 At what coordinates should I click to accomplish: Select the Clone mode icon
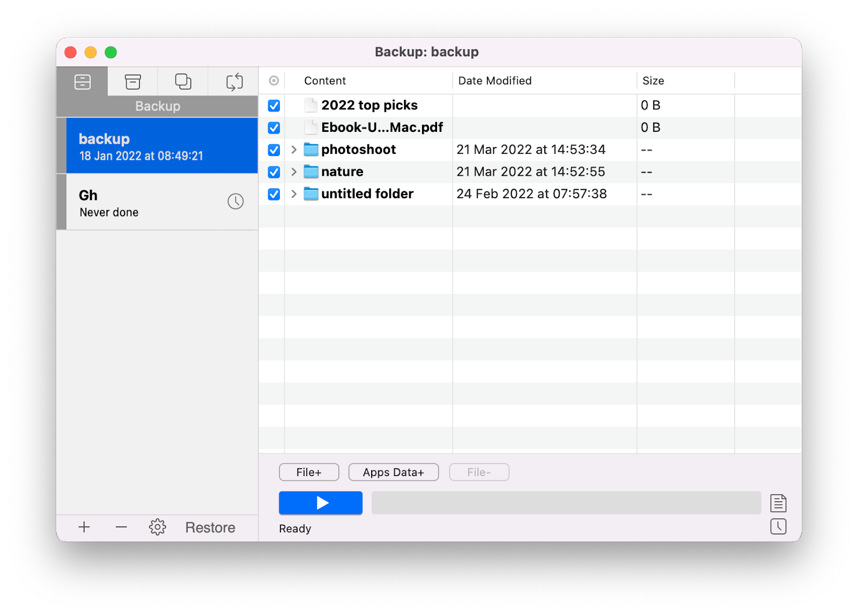click(x=183, y=81)
